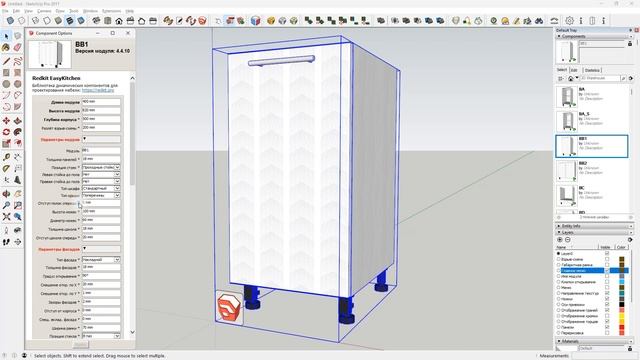Select the Zoom magnifier tool

[6, 205]
